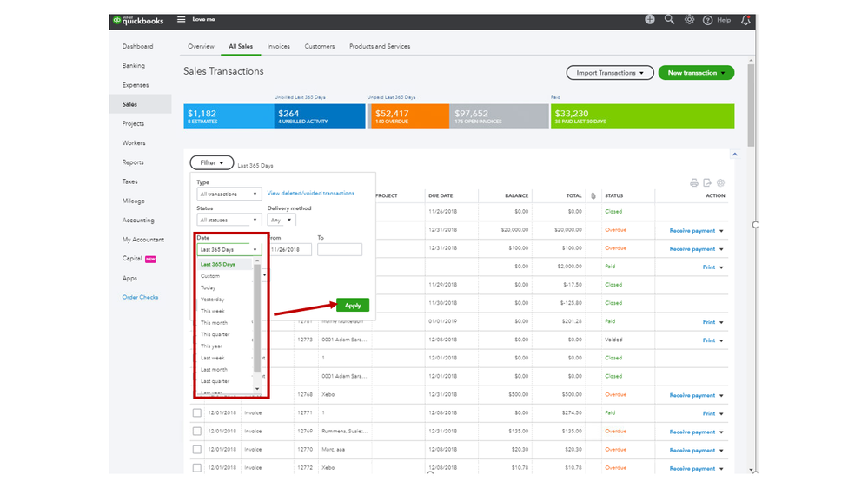The width and height of the screenshot is (868, 488).
Task: Switch to the Customers tab
Action: pos(320,47)
